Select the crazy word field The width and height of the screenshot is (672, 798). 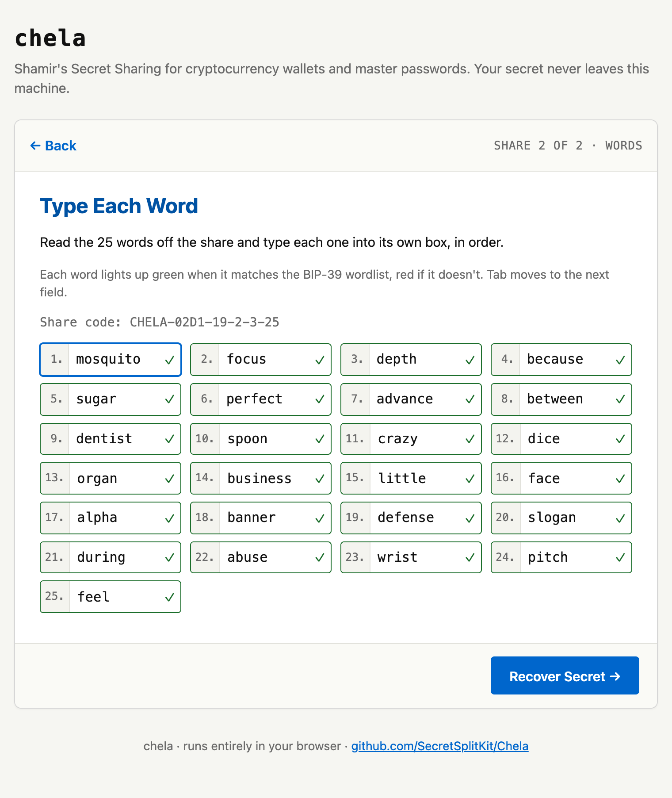(411, 439)
